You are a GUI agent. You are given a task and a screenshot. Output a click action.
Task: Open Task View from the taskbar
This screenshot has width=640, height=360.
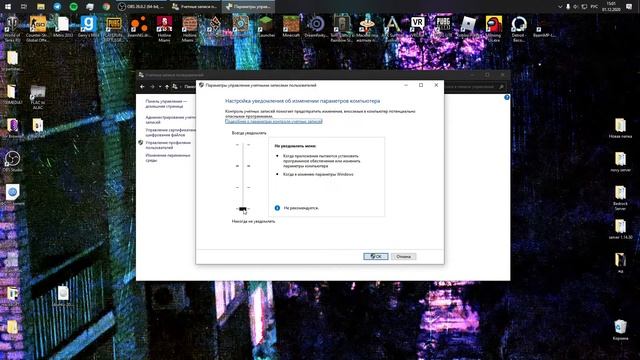coord(24,7)
